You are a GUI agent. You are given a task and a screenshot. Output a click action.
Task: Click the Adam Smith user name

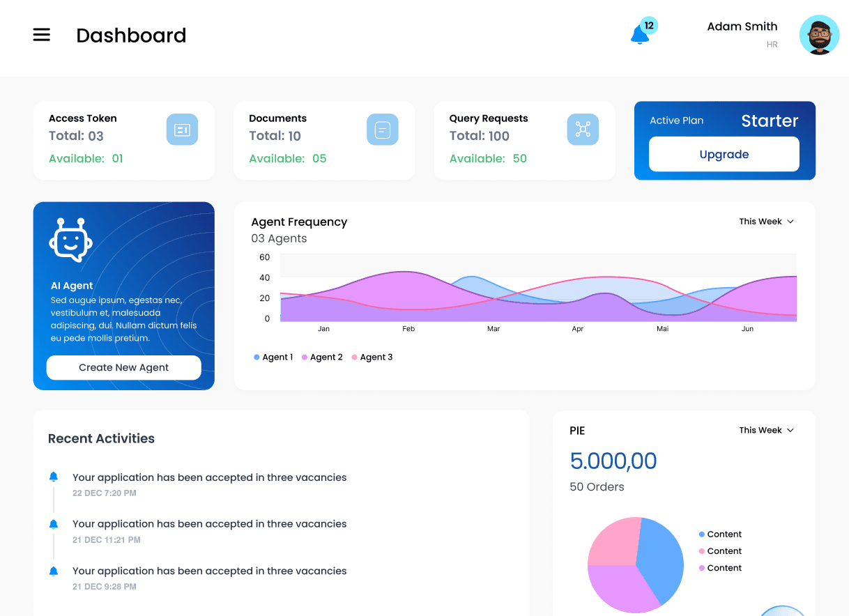click(742, 26)
